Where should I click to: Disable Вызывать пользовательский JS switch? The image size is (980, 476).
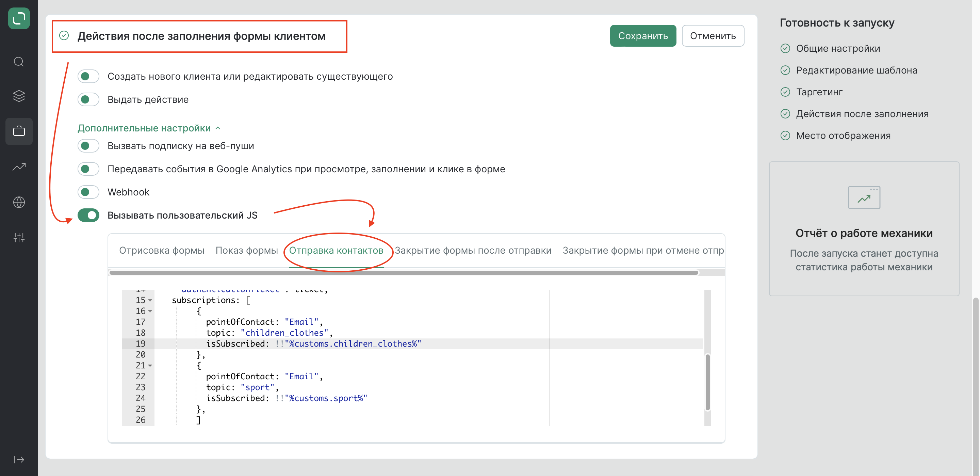pyautogui.click(x=88, y=216)
